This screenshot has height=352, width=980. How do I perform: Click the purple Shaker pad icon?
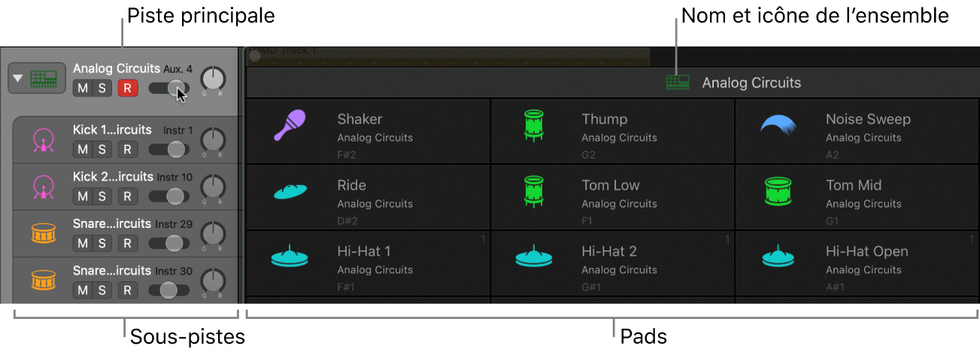[x=289, y=126]
